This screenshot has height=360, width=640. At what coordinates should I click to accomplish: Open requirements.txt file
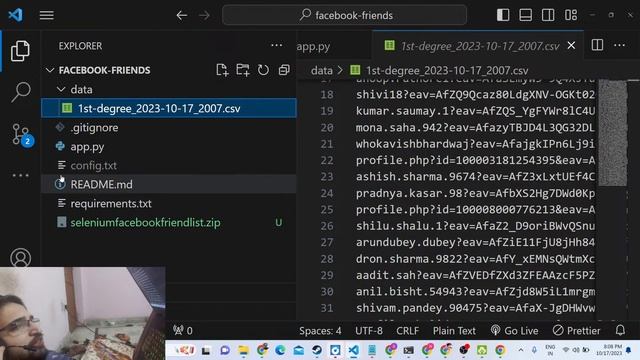(169, 203)
